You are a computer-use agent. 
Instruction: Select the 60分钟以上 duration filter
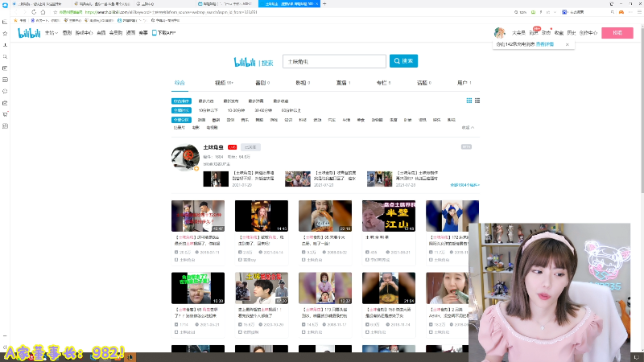click(291, 110)
